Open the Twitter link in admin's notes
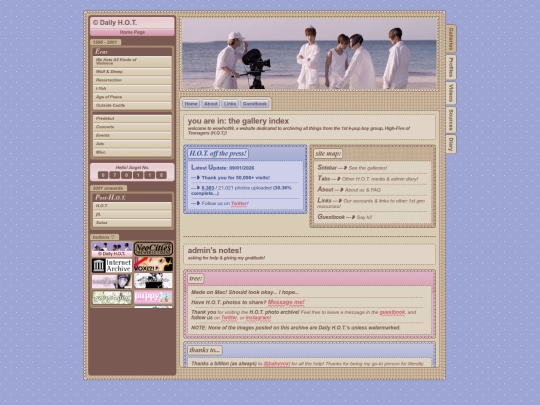Screen dimensions: 540x405 tap(229, 318)
